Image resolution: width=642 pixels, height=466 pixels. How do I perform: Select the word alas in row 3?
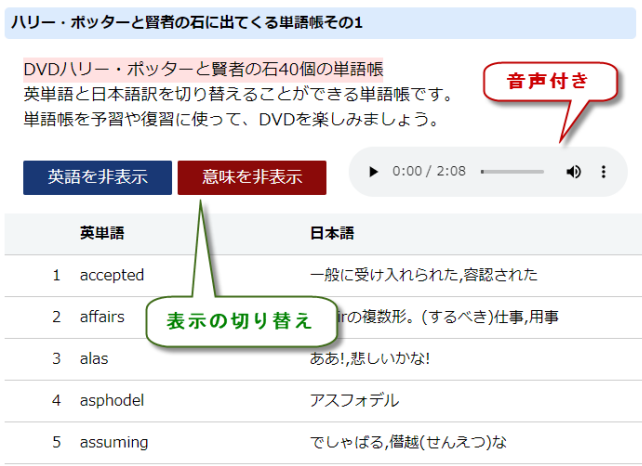click(94, 359)
